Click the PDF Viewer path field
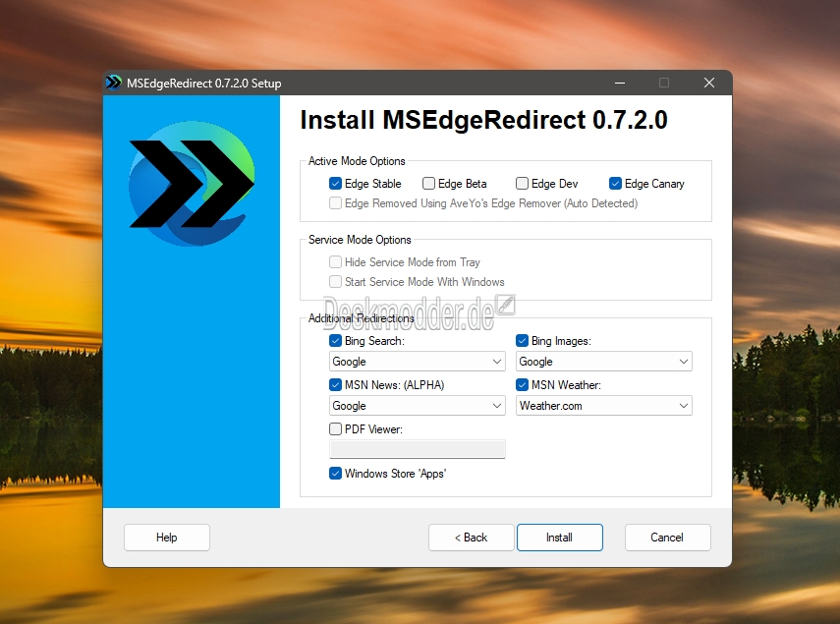Viewport: 840px width, 624px height. click(417, 449)
